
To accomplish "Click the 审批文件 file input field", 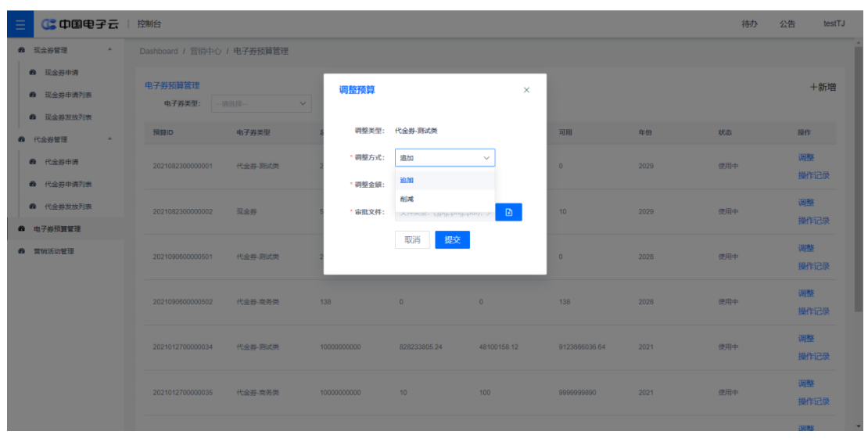I will [x=445, y=212].
